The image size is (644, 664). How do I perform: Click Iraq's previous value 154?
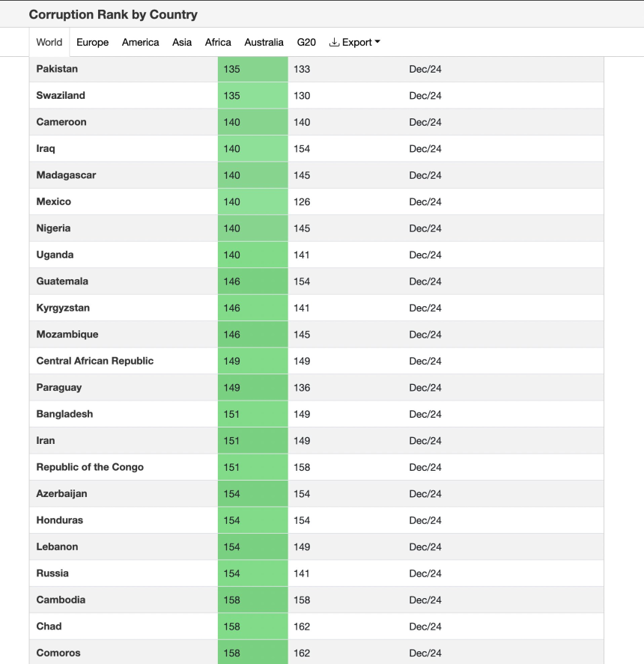(x=302, y=149)
